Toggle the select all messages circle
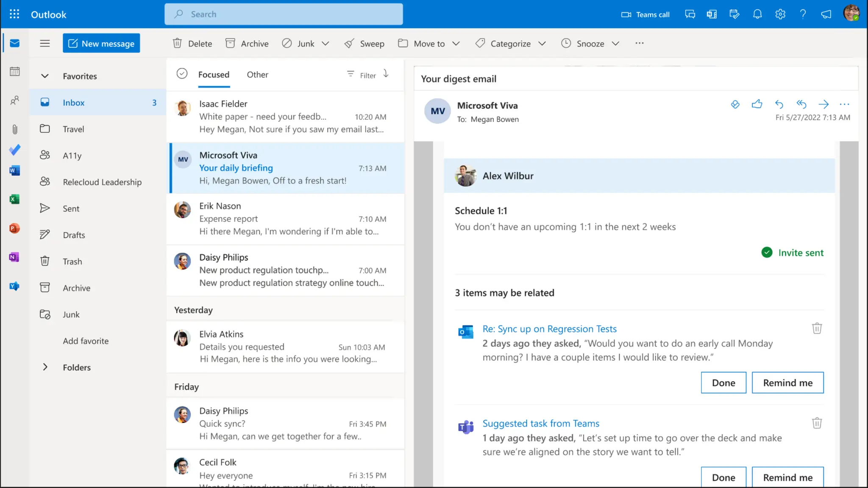The height and width of the screenshot is (488, 868). (x=182, y=74)
